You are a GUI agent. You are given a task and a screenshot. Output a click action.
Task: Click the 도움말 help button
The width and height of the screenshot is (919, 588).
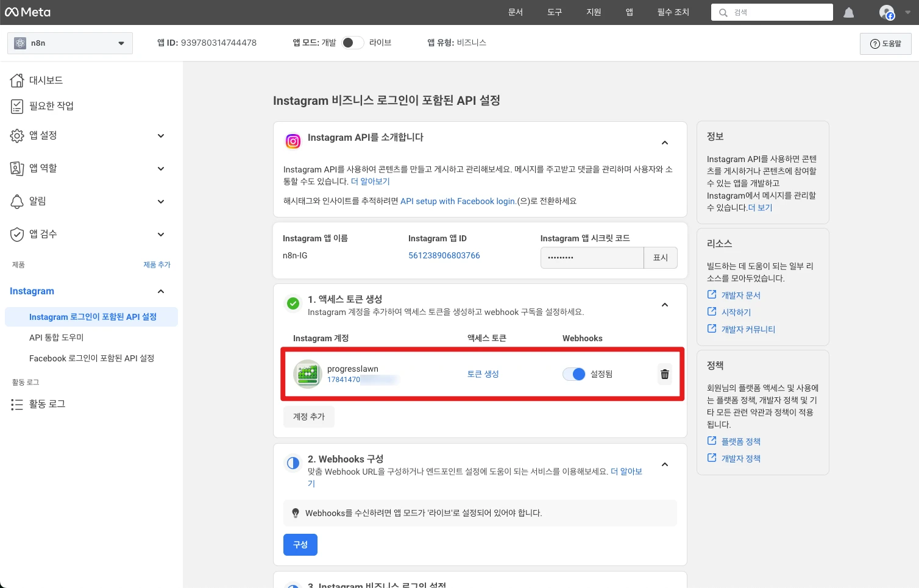pos(885,44)
